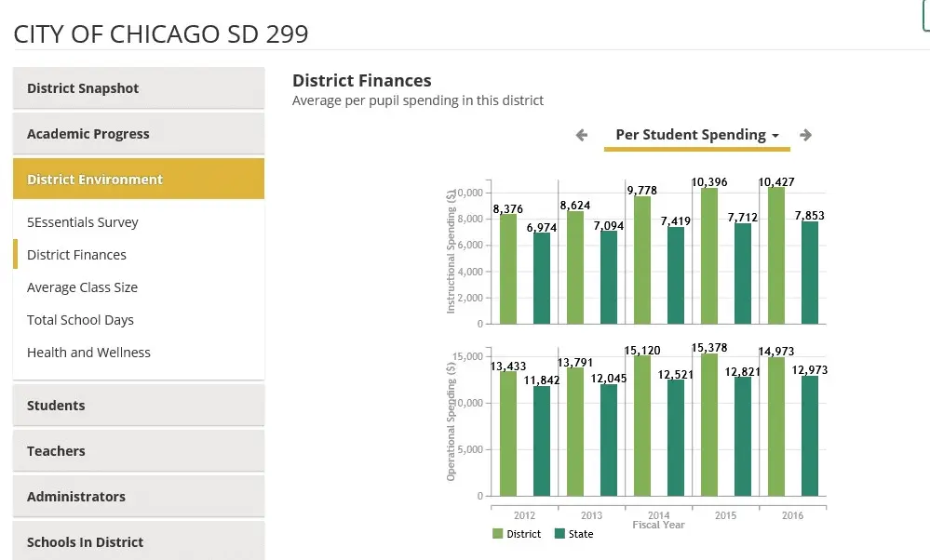Click the 2014 district operational spending bar
930x560 pixels.
tap(642, 426)
